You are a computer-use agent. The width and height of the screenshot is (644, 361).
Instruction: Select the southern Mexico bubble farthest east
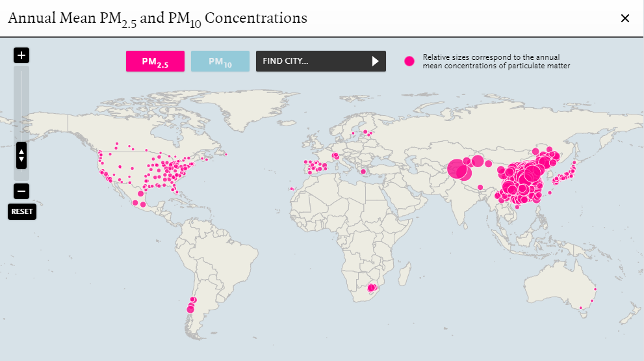tap(143, 204)
